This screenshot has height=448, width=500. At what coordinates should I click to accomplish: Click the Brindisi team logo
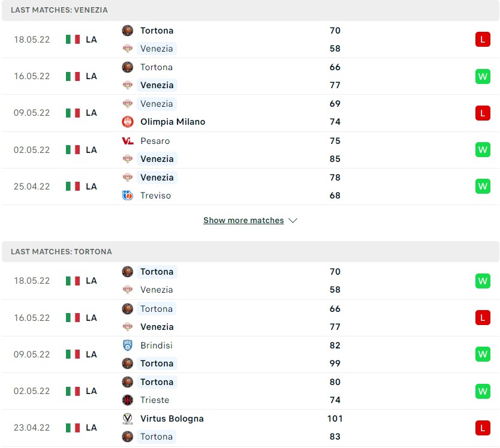click(x=128, y=345)
